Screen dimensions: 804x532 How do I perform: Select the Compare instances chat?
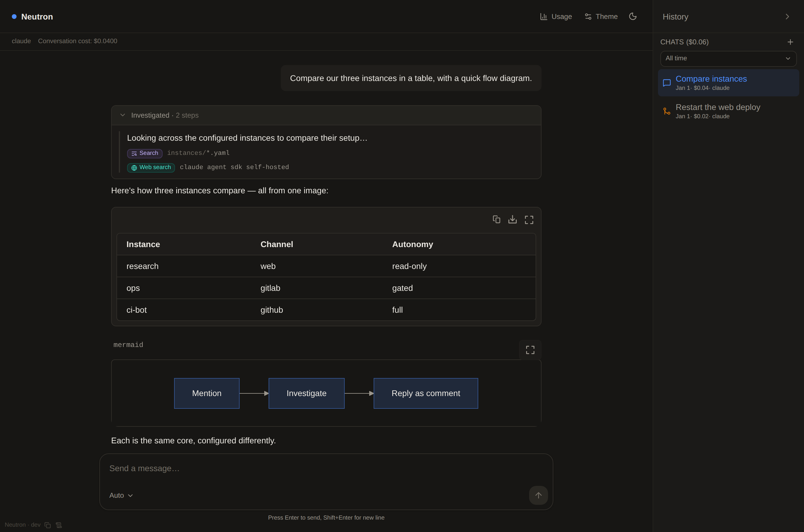[x=728, y=83]
